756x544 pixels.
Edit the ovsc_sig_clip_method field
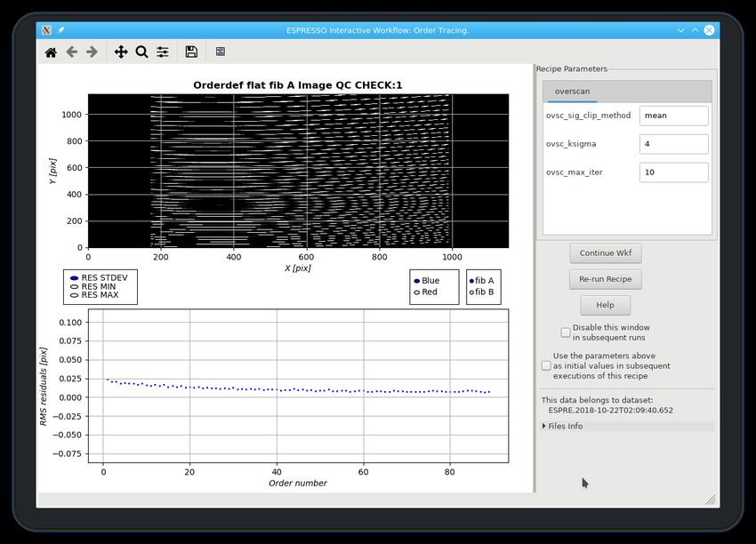tap(674, 116)
